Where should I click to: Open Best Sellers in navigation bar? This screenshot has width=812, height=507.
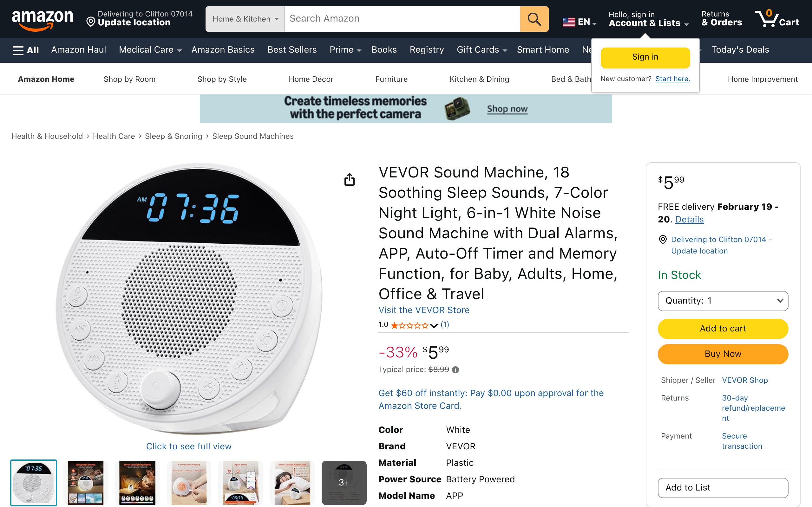pos(292,50)
